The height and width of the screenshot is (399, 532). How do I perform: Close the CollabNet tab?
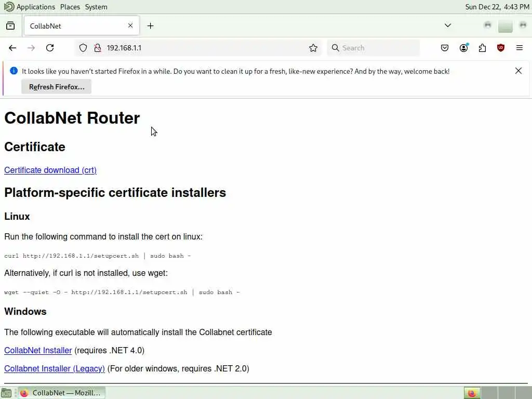(x=130, y=25)
